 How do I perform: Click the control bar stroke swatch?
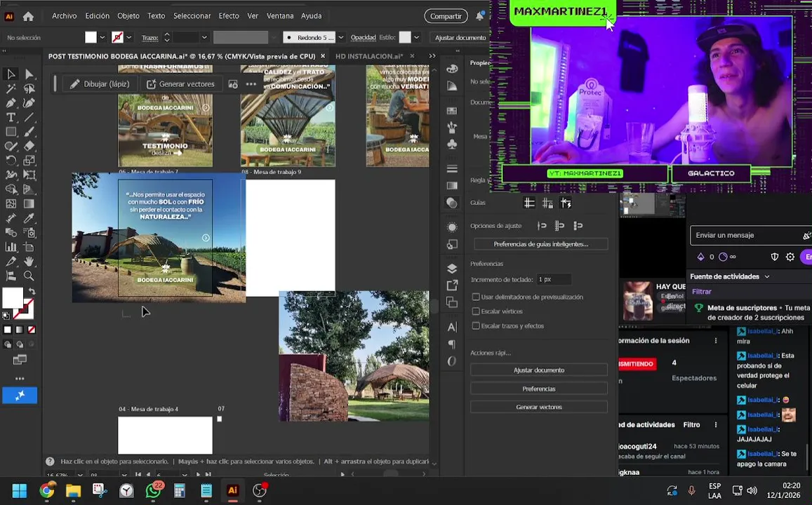(x=117, y=37)
